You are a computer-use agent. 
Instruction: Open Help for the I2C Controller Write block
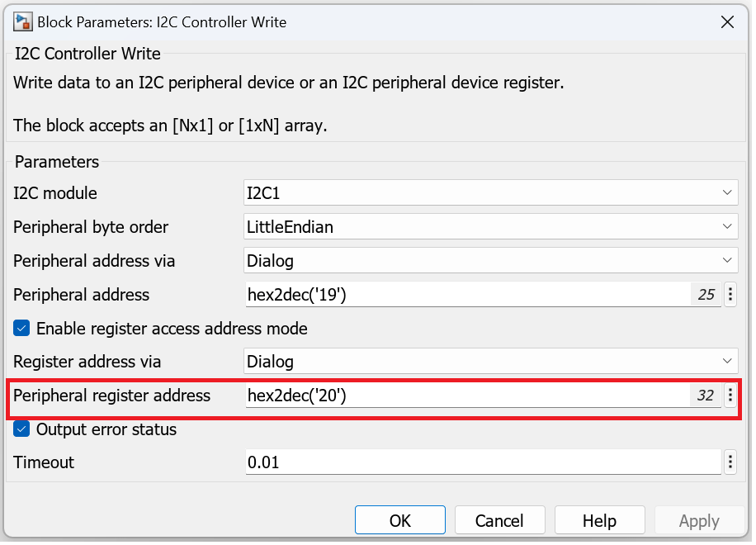599,519
